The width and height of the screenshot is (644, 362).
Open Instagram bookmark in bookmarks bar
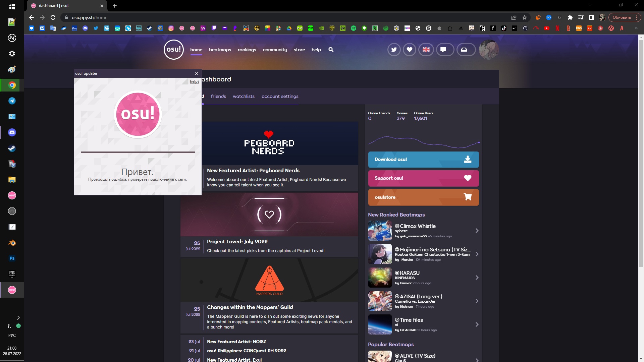point(171,28)
